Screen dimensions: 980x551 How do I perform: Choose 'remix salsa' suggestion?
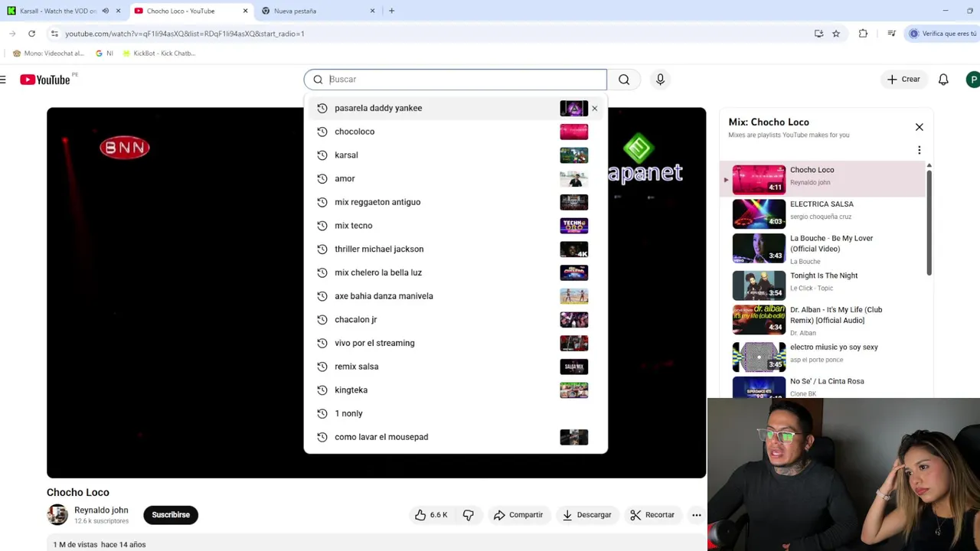[x=456, y=366]
